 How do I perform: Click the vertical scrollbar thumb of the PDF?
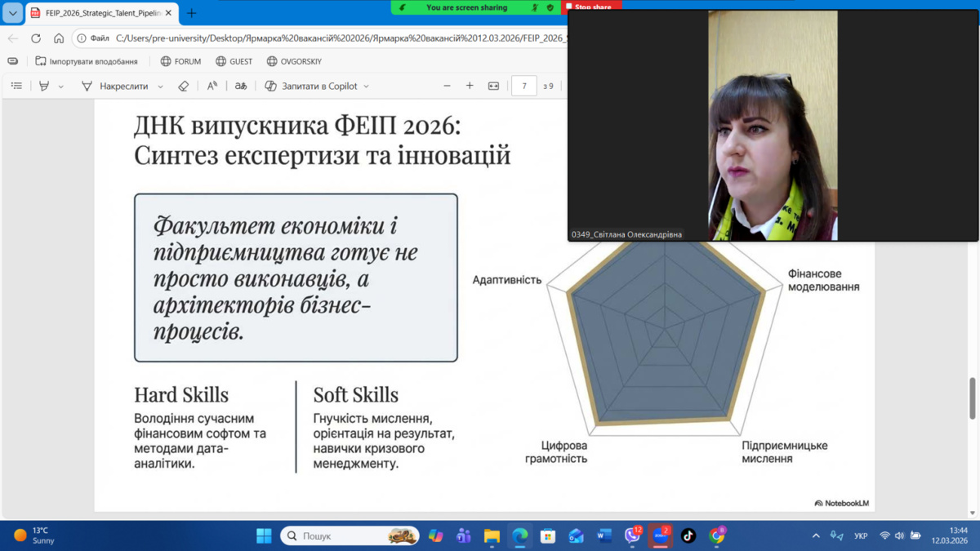pos(972,398)
